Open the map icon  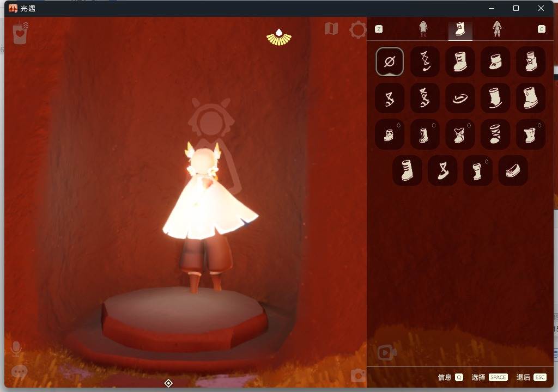pyautogui.click(x=331, y=29)
